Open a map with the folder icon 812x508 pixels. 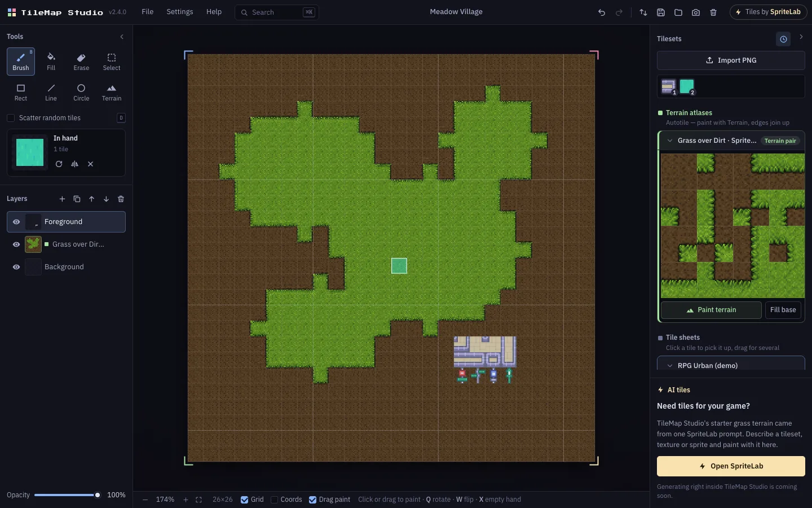(x=678, y=12)
